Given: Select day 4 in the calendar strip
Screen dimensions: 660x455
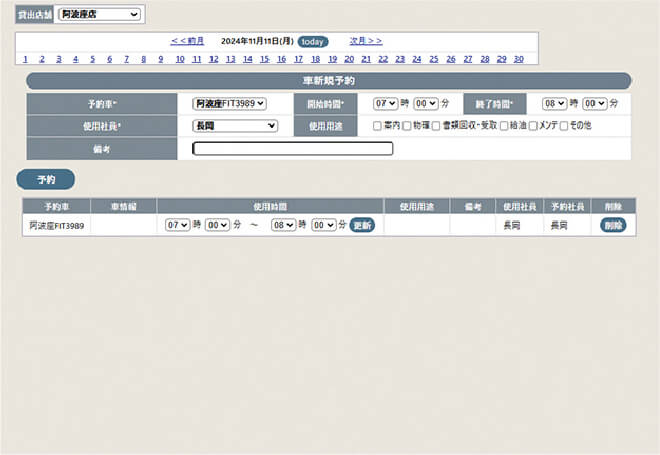Looking at the screenshot, I should (x=76, y=59).
